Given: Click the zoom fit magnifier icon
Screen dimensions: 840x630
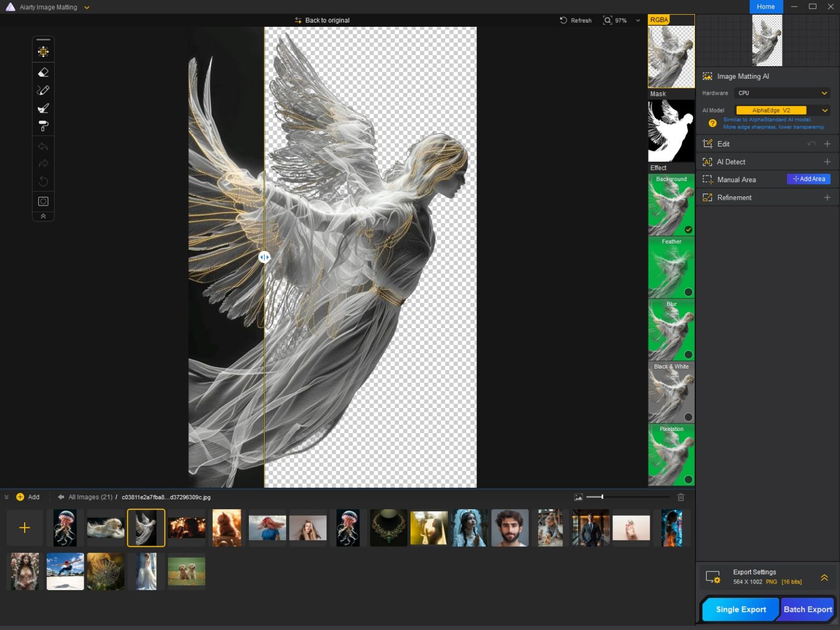Looking at the screenshot, I should tap(607, 20).
